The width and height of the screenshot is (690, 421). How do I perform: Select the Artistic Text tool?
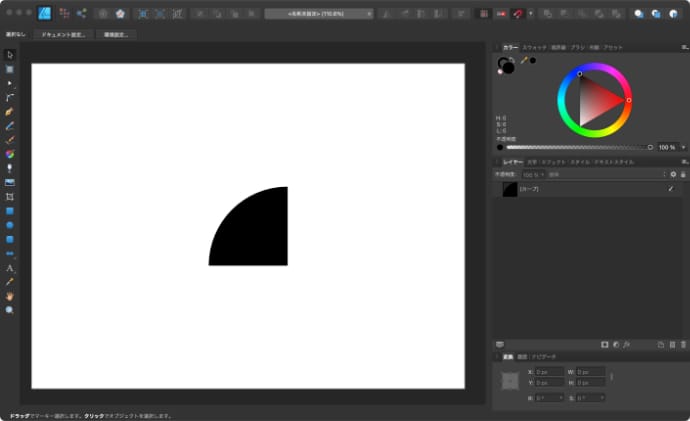pos(10,268)
